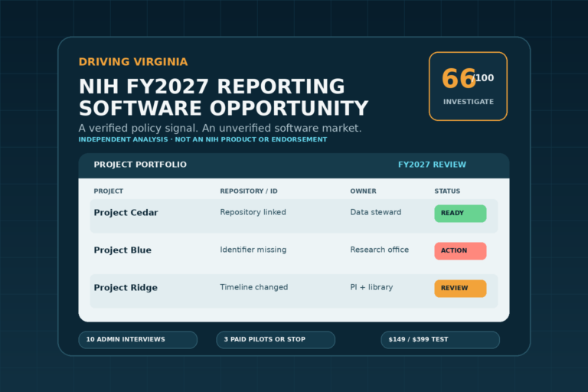This screenshot has width=588, height=392.
Task: Click the REVIEW status badge
Action: click(x=460, y=289)
